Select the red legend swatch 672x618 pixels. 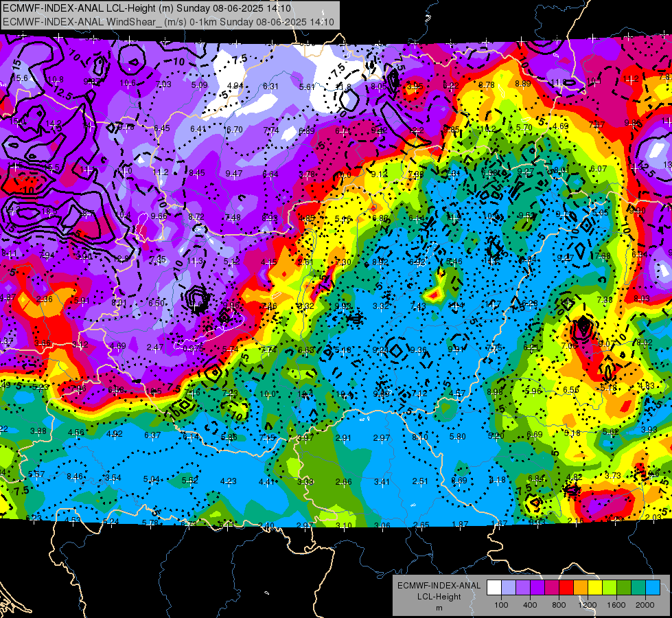[x=566, y=588]
